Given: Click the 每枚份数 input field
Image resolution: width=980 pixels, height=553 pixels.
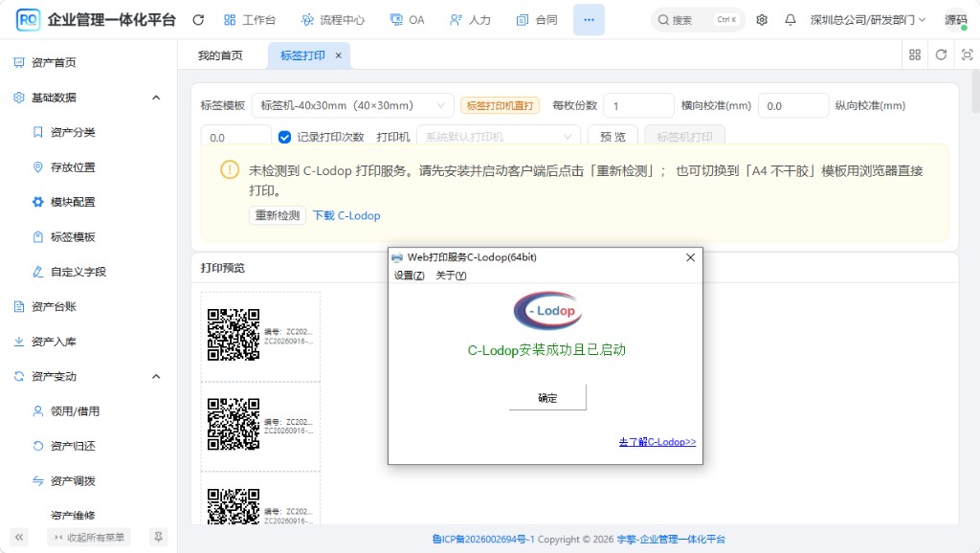Looking at the screenshot, I should pyautogui.click(x=638, y=105).
